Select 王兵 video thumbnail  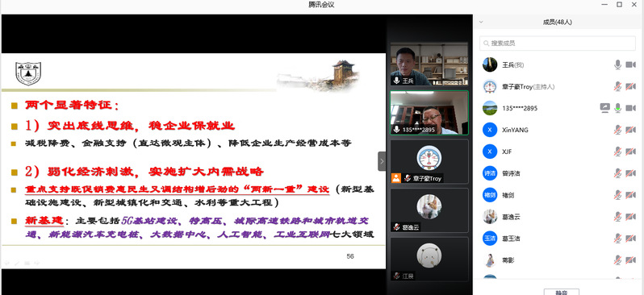pos(429,64)
